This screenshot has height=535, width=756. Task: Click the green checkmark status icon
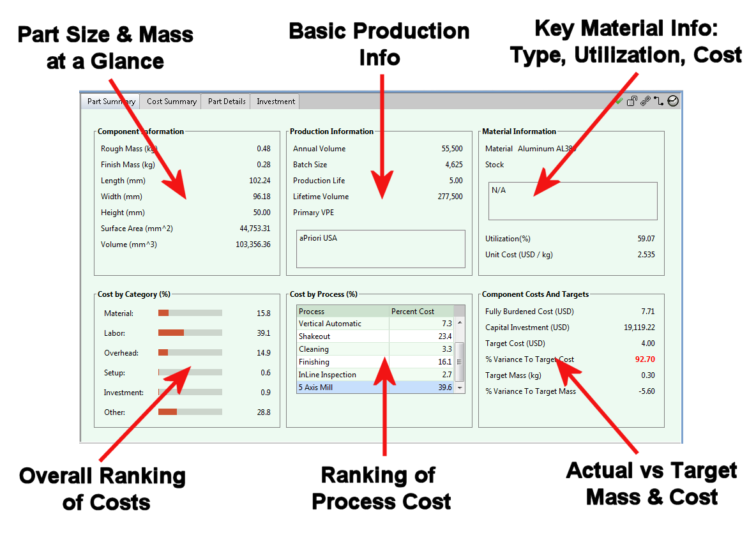coord(619,101)
